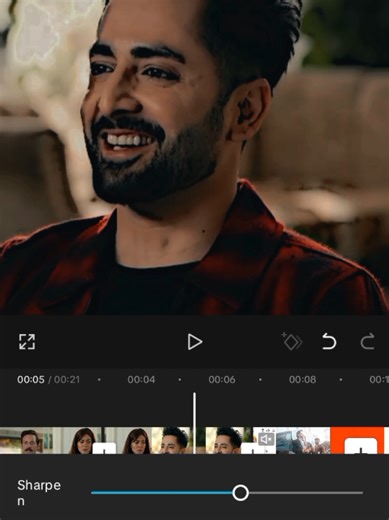Click the white playhead line in timeline
This screenshot has width=389, height=520.
(194, 423)
